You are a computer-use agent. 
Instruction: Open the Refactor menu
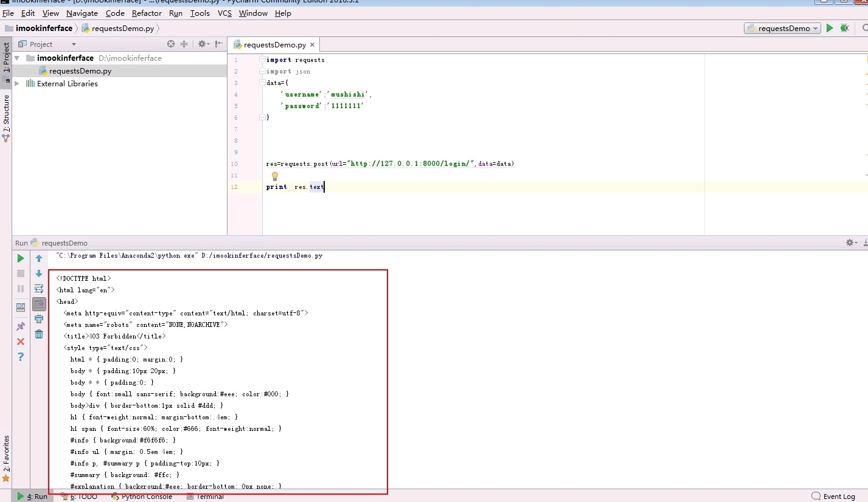pyautogui.click(x=147, y=13)
